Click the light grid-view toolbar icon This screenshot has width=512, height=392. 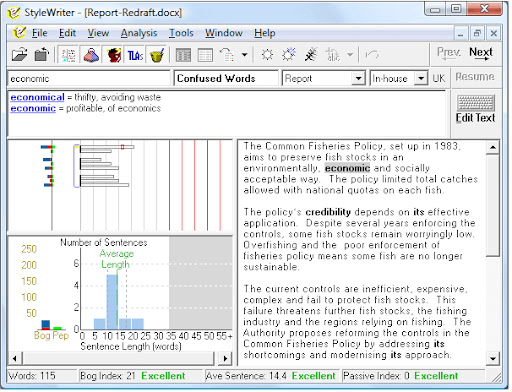(205, 55)
